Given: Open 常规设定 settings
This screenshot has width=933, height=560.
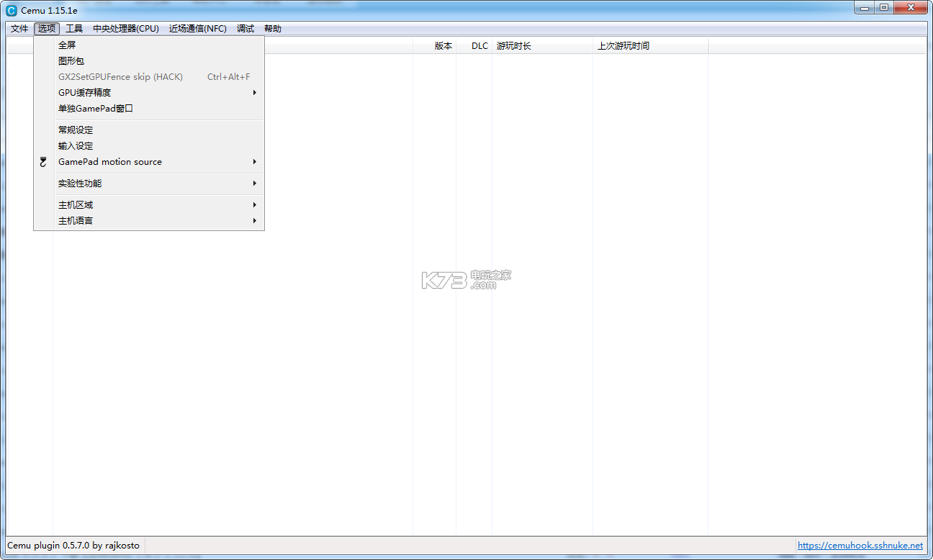Looking at the screenshot, I should pyautogui.click(x=149, y=130).
